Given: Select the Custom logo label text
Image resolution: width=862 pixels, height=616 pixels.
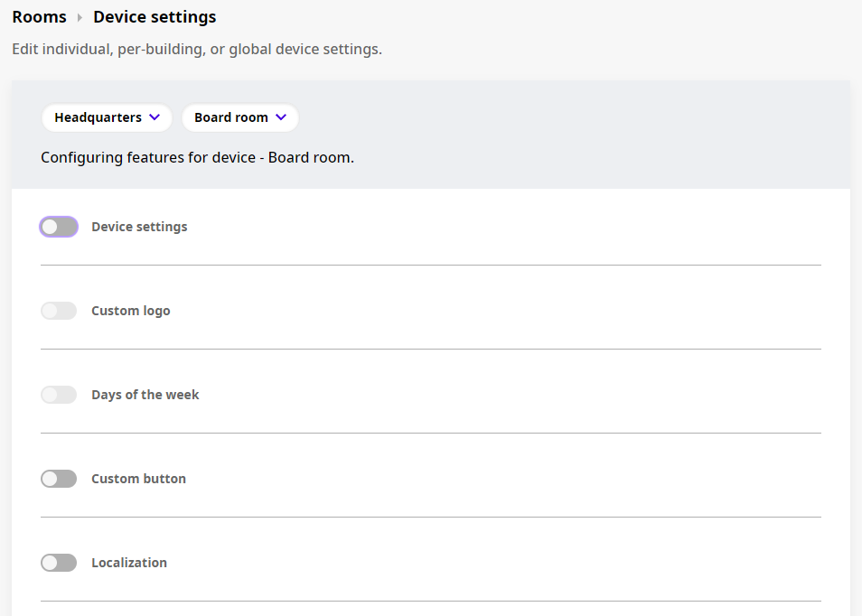Looking at the screenshot, I should click(x=129, y=310).
